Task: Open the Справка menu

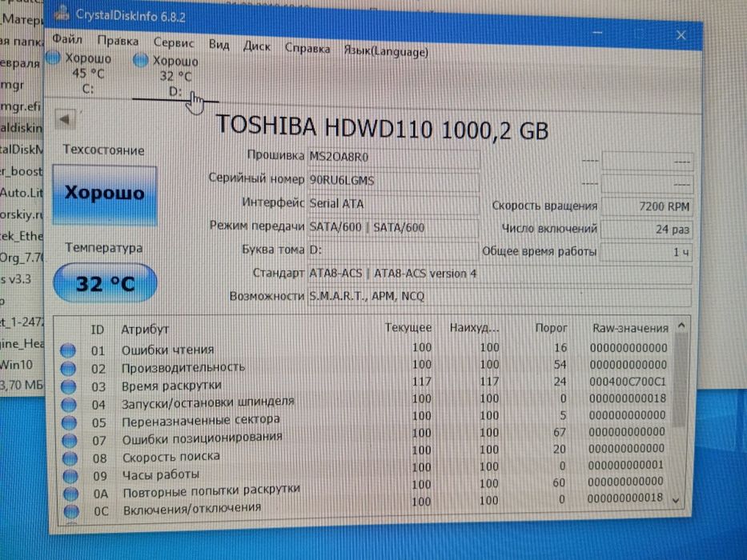Action: [x=307, y=48]
